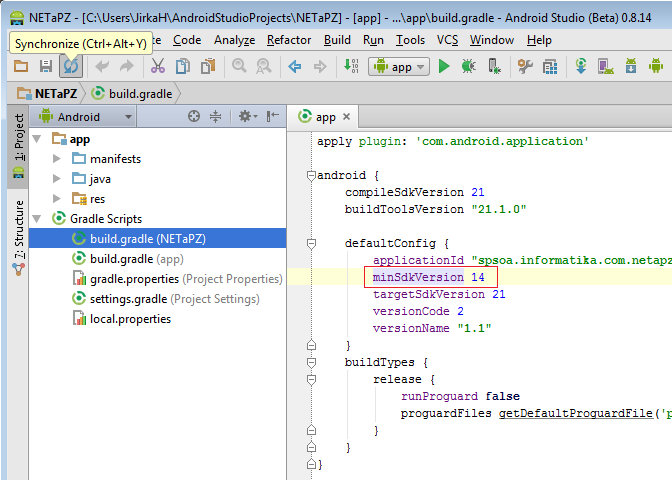Click minSdkVersion in the editor

pyautogui.click(x=418, y=277)
